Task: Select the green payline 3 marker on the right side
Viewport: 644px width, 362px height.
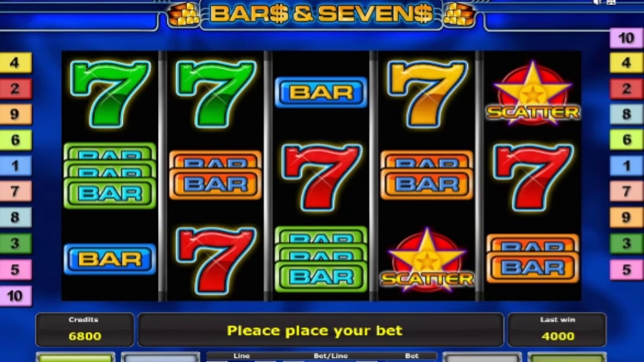Action: point(626,244)
